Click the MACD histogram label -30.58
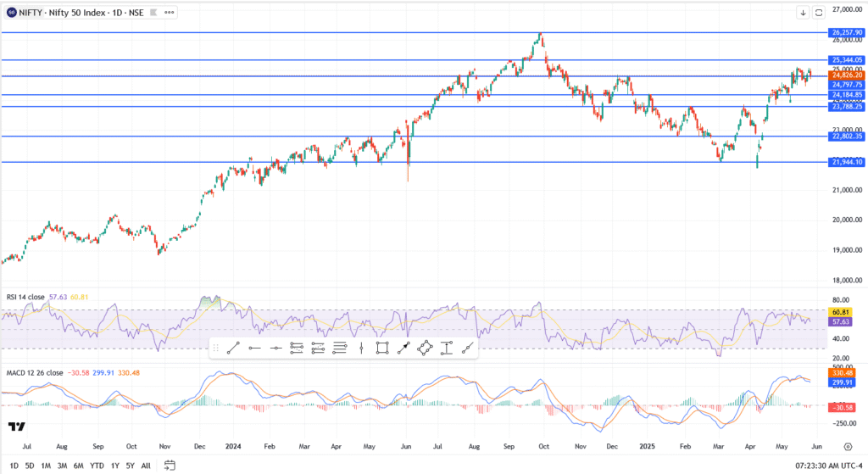This screenshot has height=474, width=868. click(x=842, y=408)
